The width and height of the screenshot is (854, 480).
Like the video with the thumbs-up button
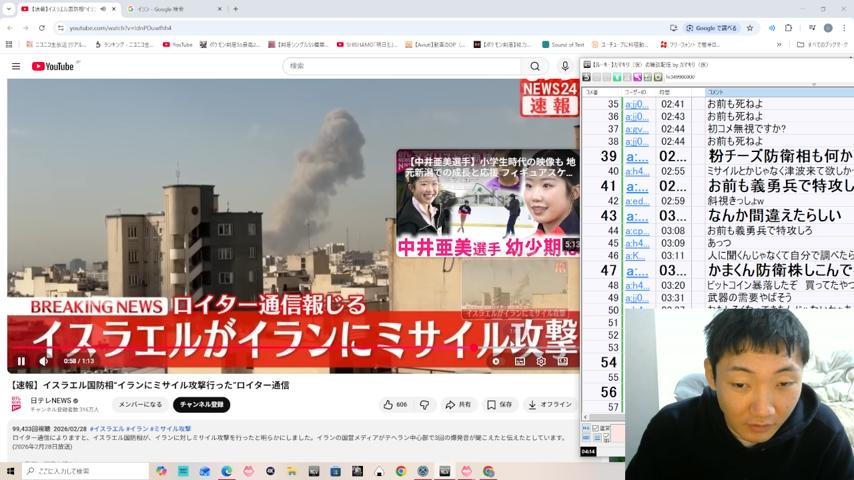point(395,404)
